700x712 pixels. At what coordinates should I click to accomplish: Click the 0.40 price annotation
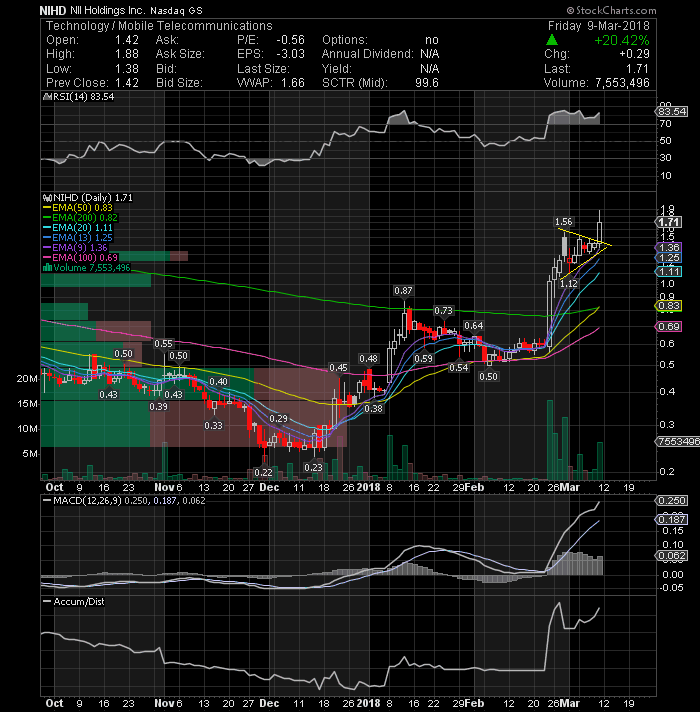coord(218,381)
